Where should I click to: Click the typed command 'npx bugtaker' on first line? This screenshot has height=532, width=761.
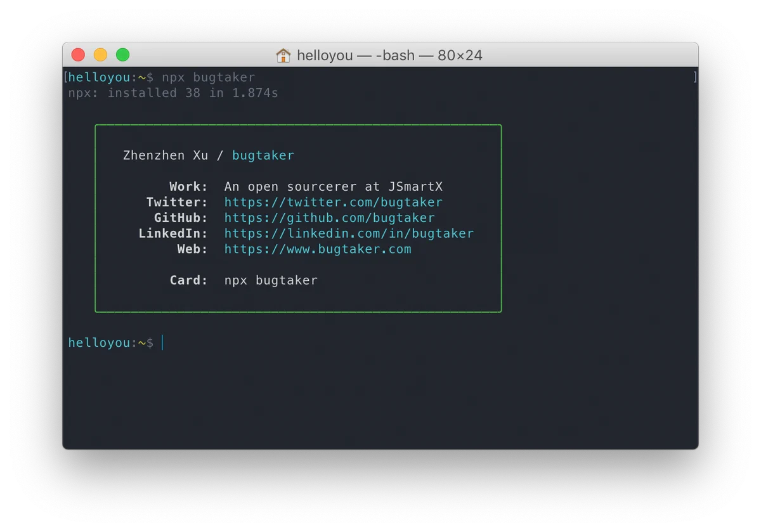click(x=209, y=77)
